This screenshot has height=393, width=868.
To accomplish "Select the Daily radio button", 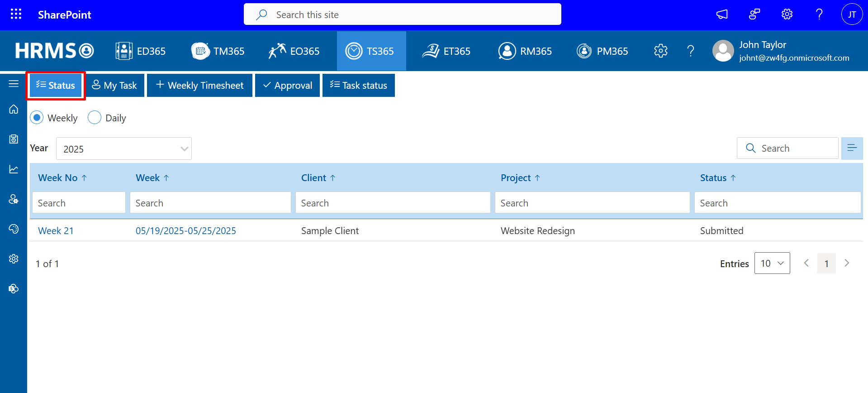I will (x=94, y=118).
